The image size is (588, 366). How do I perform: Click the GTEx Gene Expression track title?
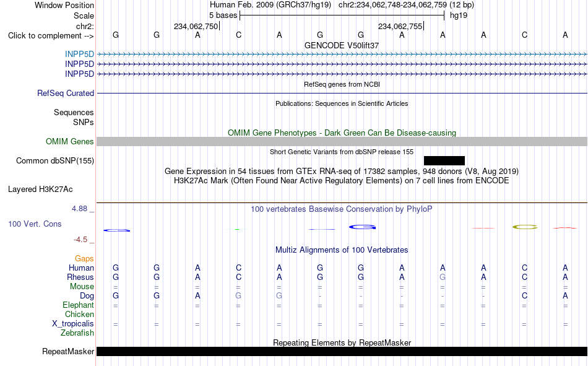(342, 171)
